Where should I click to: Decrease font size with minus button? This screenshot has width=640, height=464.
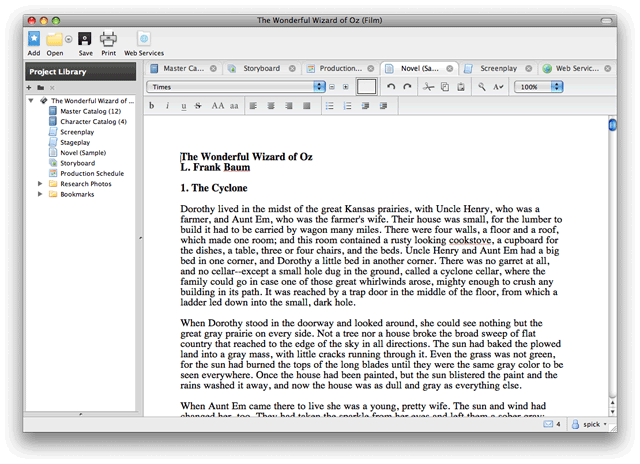332,87
